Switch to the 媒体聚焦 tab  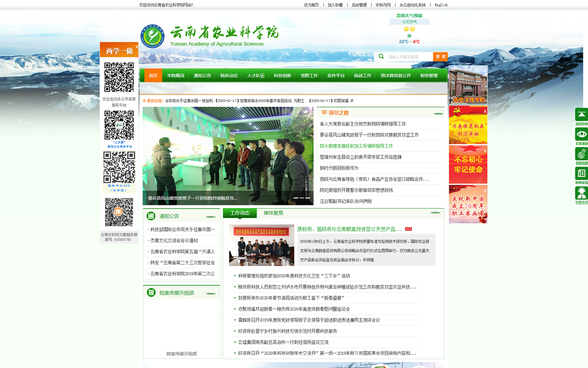(x=273, y=213)
